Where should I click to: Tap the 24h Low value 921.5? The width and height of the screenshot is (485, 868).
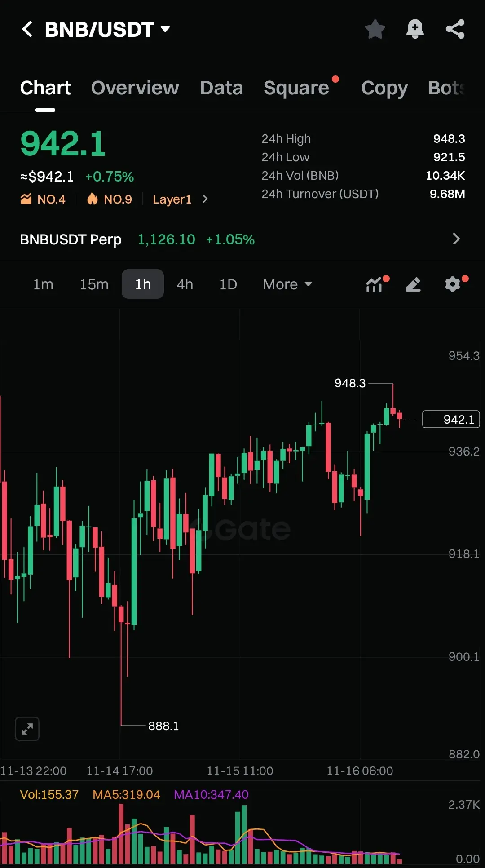[449, 157]
